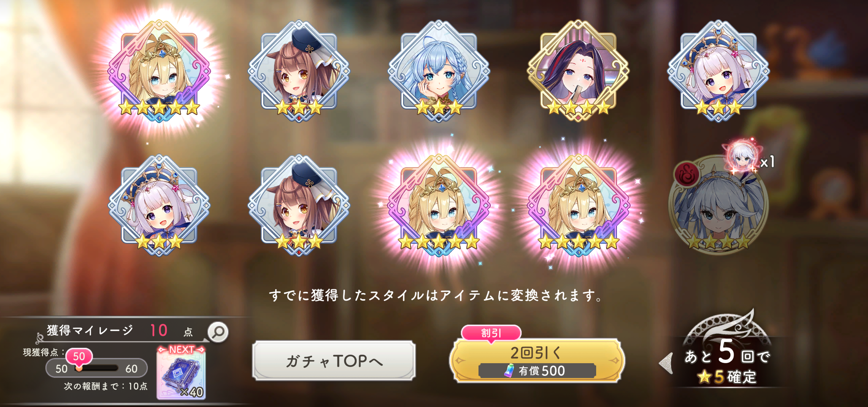Image resolution: width=868 pixels, height=407 pixels.
Task: Select the top-row brown-haired 3-star character
Action: point(299,71)
